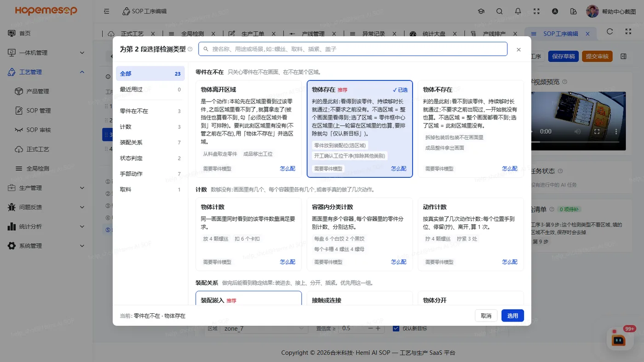This screenshot has height=362, width=644.
Task: Select the 计数 category in dialog
Action: coord(150,127)
